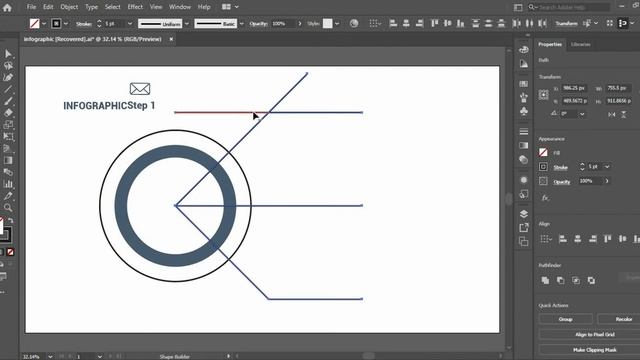Flip vertically in Transform section

[624, 114]
